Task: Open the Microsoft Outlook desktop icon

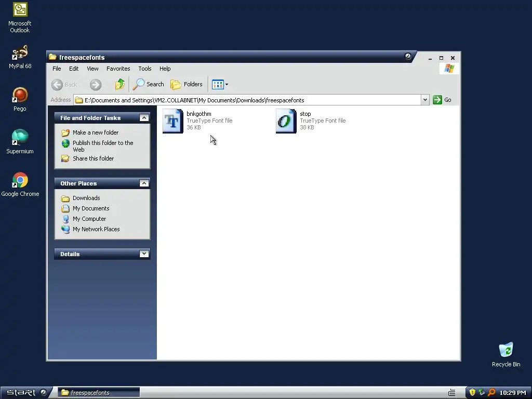Action: (x=20, y=18)
